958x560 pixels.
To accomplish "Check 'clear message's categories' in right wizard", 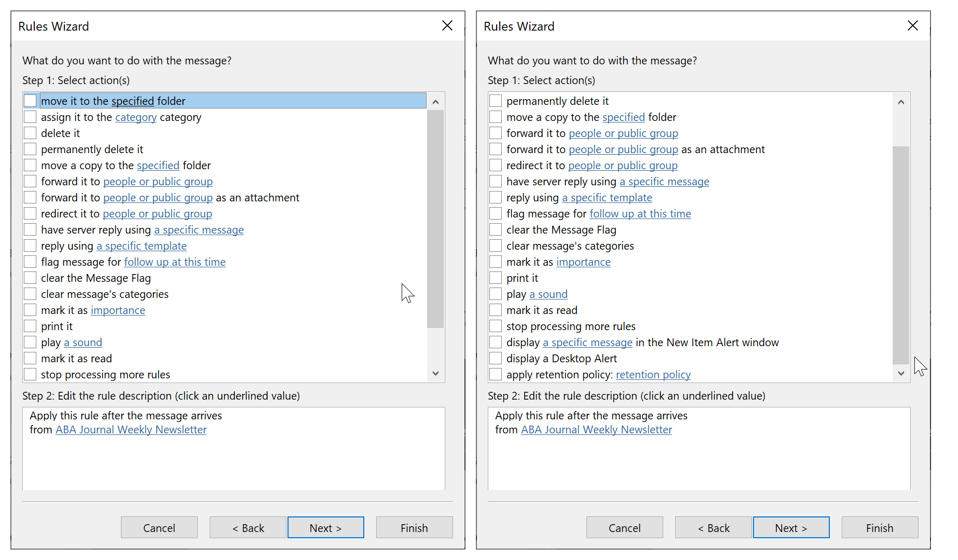I will pyautogui.click(x=496, y=245).
